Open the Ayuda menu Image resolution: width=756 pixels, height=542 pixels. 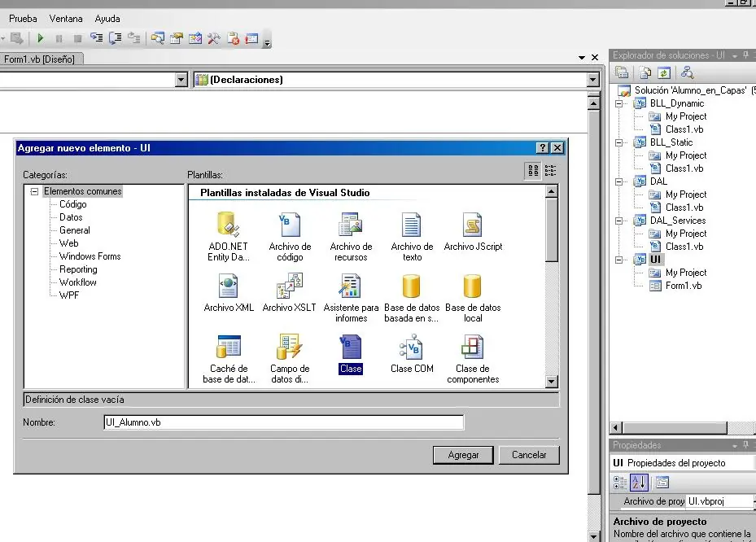coord(107,19)
